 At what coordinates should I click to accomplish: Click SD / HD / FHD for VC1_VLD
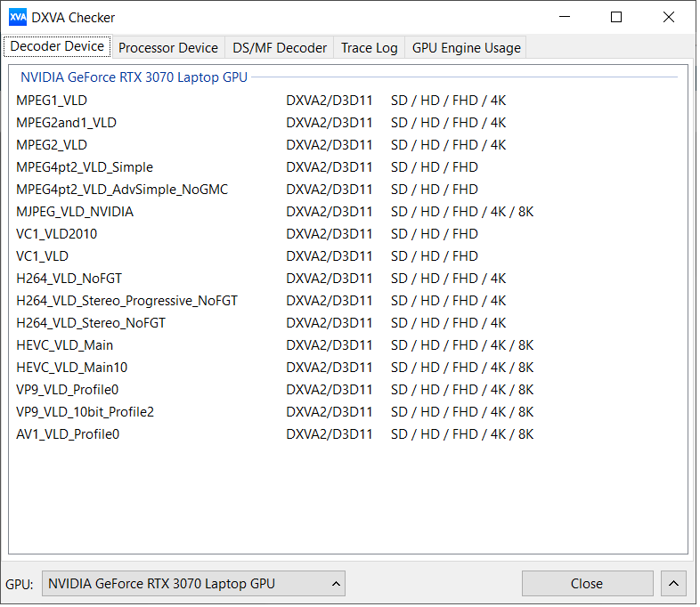435,257
